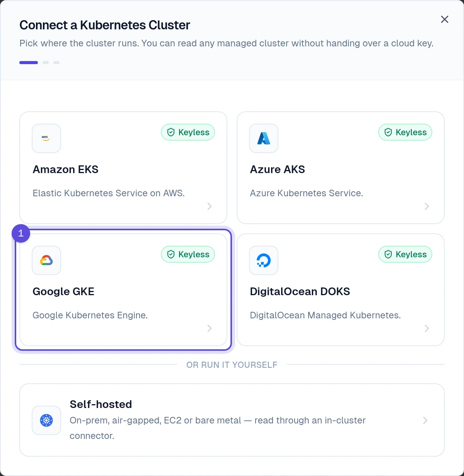Click 'Google Kubernetes Engine.' description
The width and height of the screenshot is (464, 476).
click(x=90, y=315)
